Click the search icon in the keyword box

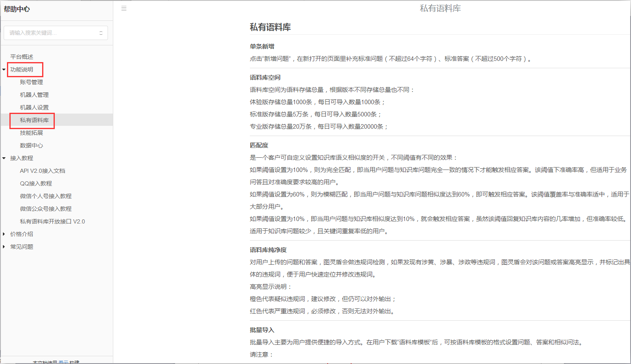pyautogui.click(x=101, y=33)
